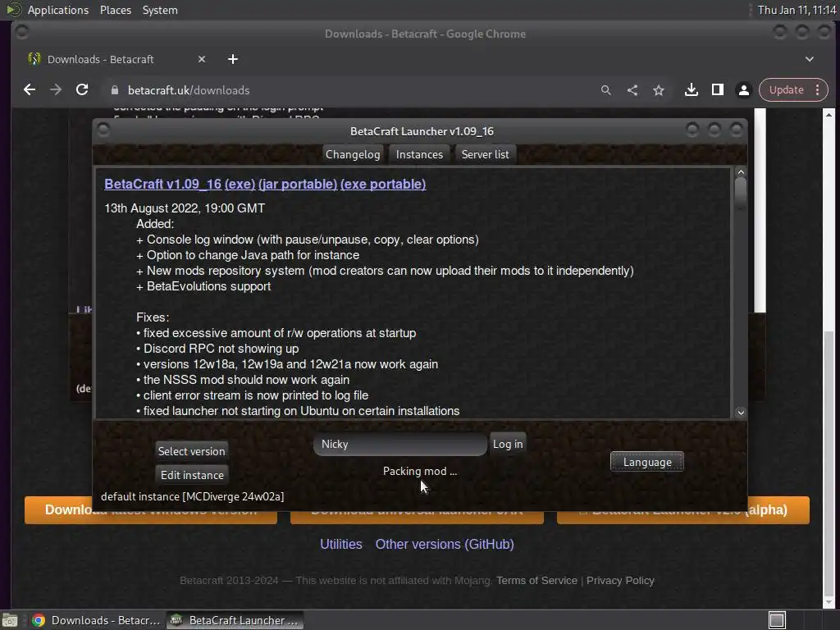Open Chrome three-dot menu
Viewport: 840px width, 630px height.
point(818,90)
